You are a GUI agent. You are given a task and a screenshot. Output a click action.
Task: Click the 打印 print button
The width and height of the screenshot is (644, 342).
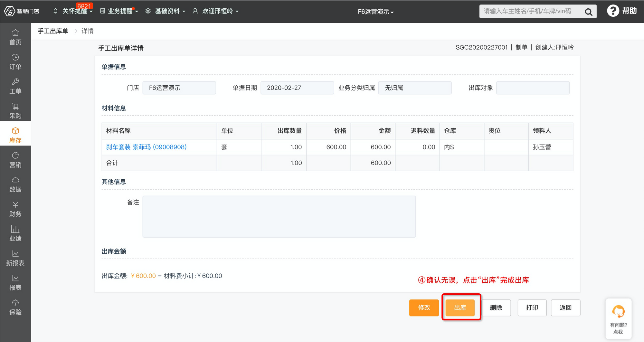[532, 308]
